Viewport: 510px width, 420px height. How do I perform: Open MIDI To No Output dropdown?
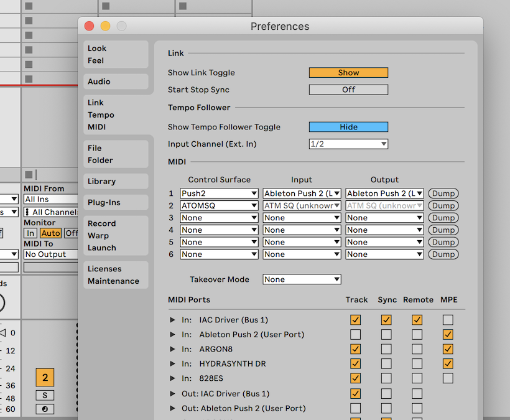pos(51,254)
